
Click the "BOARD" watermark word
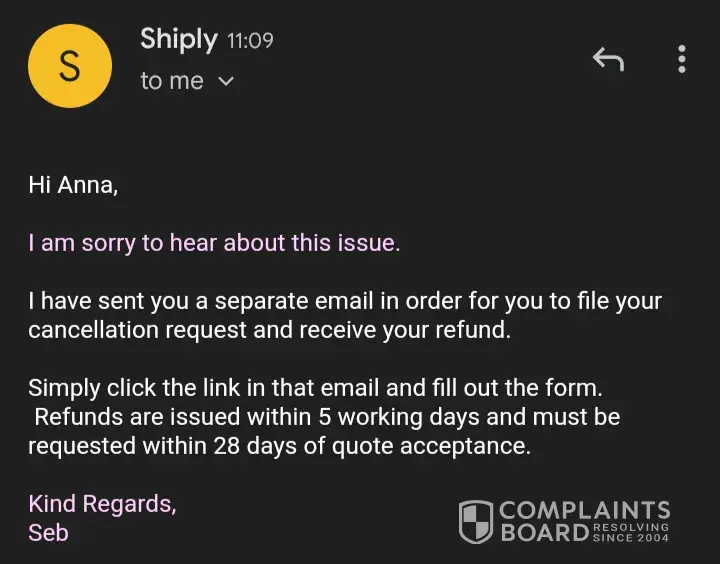pos(543,533)
